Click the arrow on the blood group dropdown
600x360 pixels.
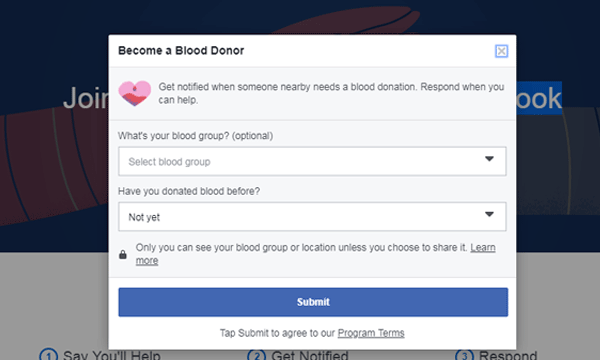[489, 159]
